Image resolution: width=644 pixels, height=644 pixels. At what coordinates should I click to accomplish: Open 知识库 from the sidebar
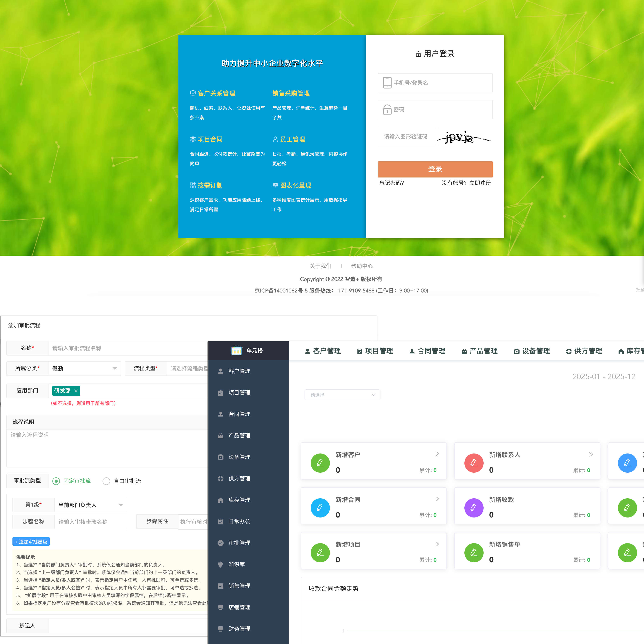(x=236, y=564)
